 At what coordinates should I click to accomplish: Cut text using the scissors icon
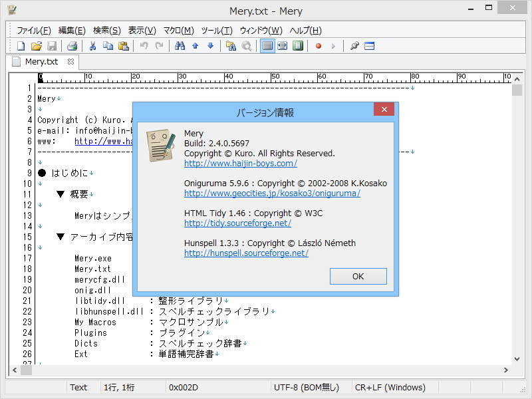tap(92, 45)
